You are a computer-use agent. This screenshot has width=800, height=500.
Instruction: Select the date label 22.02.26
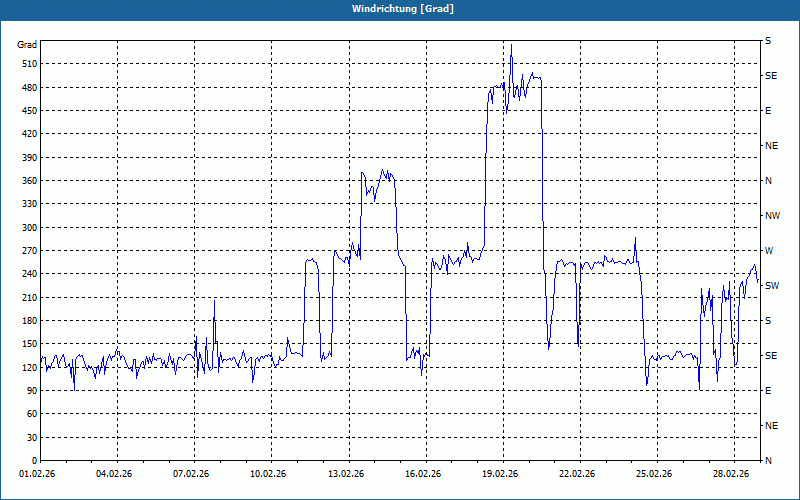pyautogui.click(x=577, y=474)
